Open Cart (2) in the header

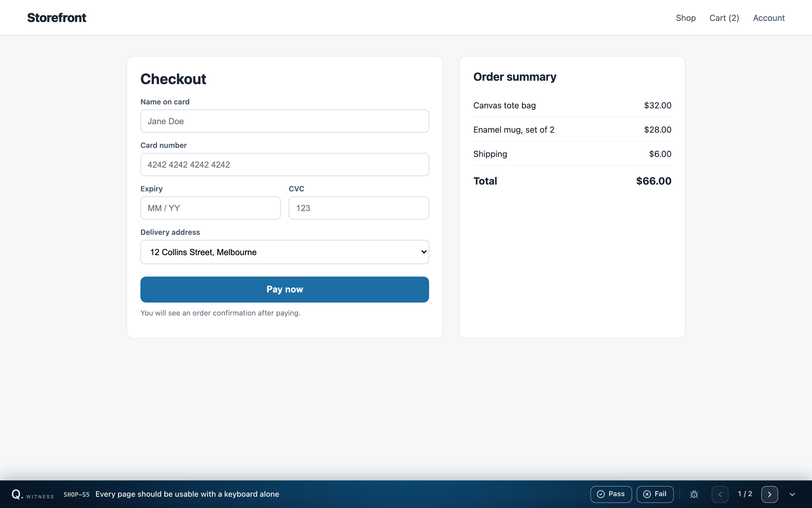pos(724,18)
